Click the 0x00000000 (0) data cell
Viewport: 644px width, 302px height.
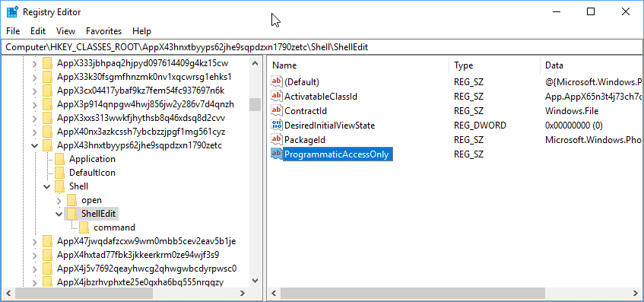pyautogui.click(x=574, y=126)
